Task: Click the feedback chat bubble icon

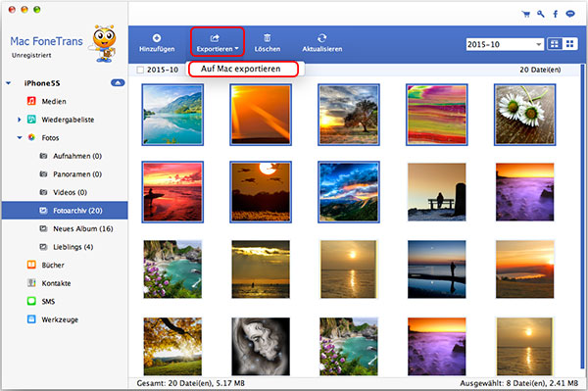Action: pyautogui.click(x=570, y=15)
